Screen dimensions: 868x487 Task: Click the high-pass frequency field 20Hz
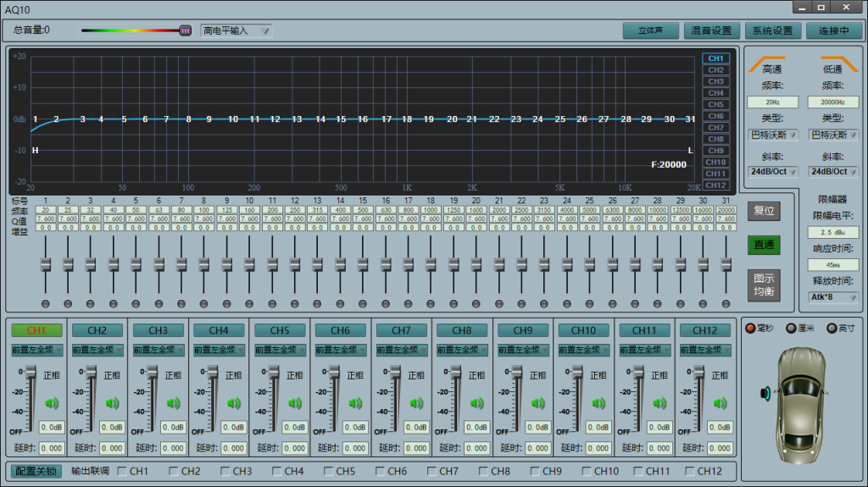tap(773, 102)
